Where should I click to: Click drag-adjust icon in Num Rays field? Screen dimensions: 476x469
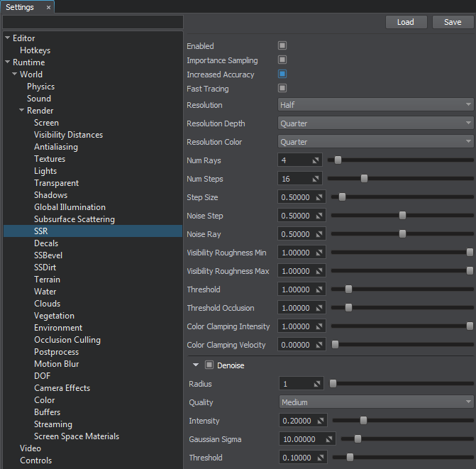click(316, 160)
